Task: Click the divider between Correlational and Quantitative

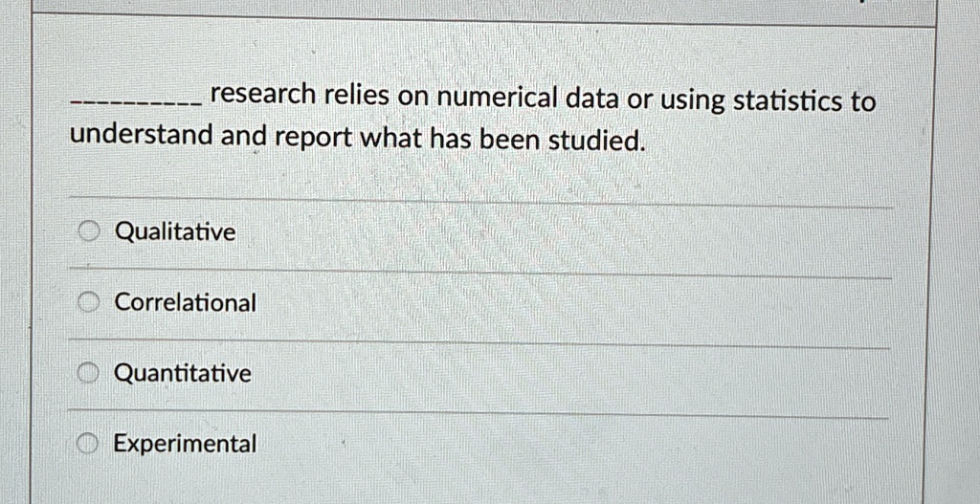Action: (x=479, y=343)
